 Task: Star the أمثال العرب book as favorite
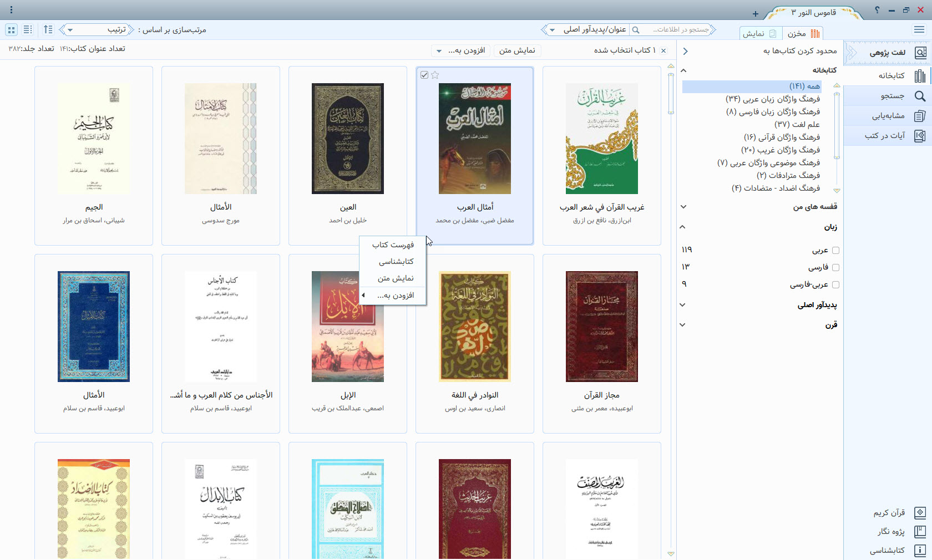point(435,75)
